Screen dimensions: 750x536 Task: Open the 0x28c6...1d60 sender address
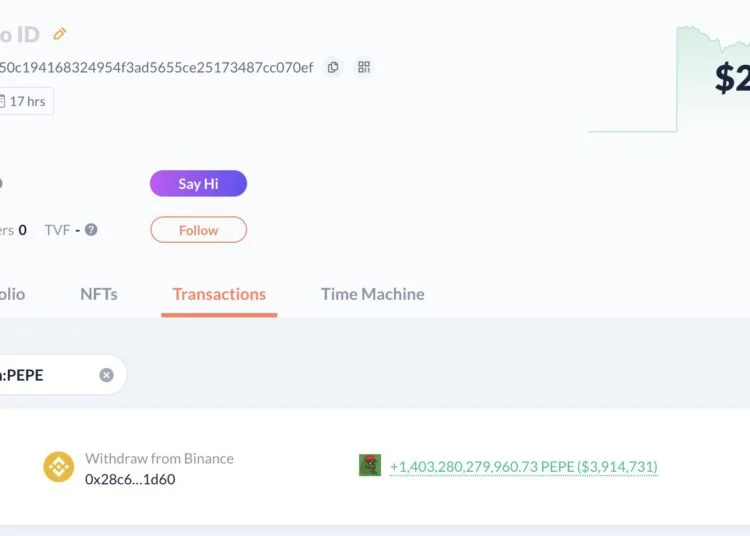click(x=130, y=479)
